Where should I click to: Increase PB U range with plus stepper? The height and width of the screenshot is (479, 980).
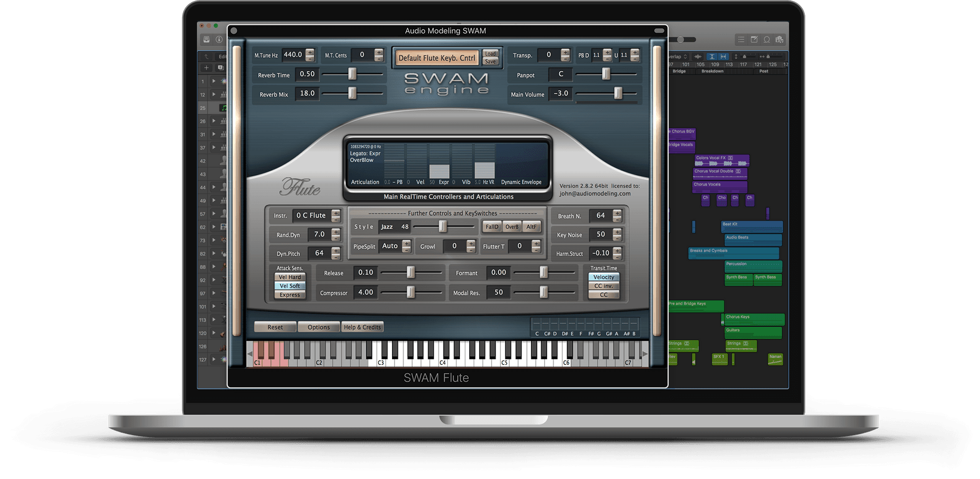pyautogui.click(x=635, y=52)
